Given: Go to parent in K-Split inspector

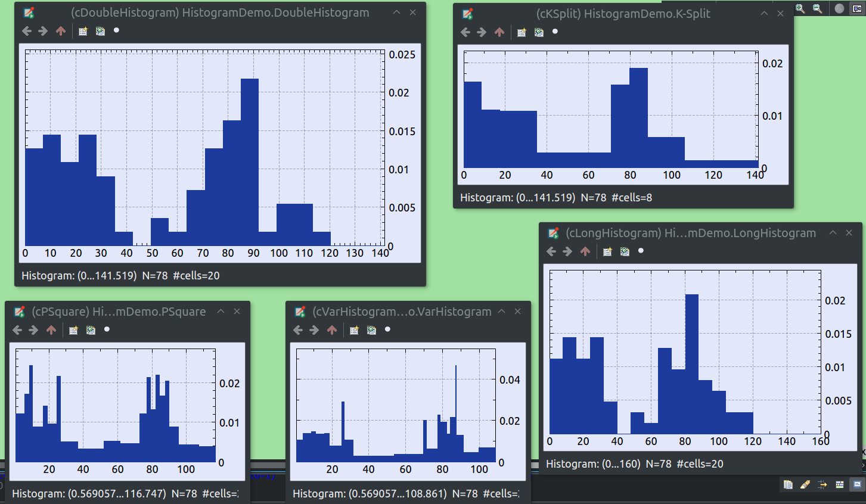Looking at the screenshot, I should tap(499, 32).
